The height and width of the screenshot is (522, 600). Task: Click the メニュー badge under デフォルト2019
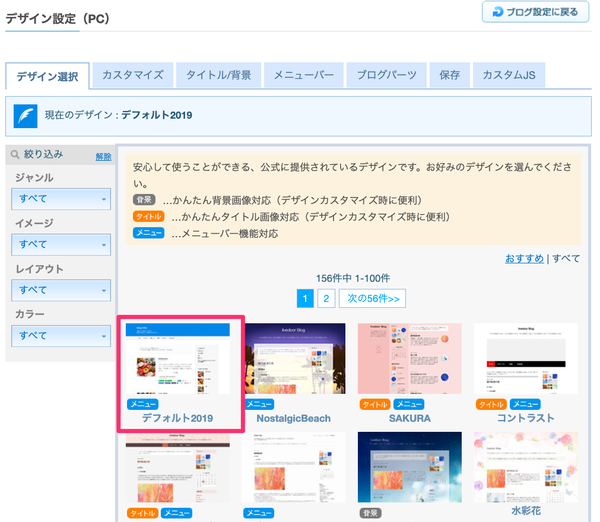tap(143, 404)
